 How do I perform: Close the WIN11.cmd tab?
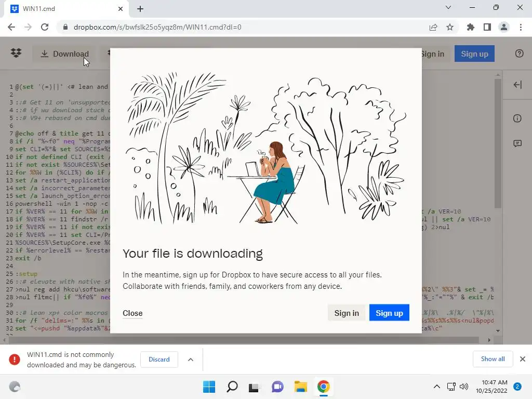point(121,9)
